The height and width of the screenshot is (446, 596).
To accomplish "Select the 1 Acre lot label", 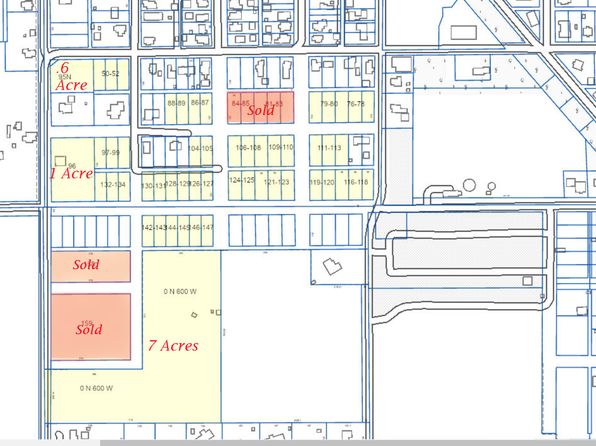I will (71, 173).
